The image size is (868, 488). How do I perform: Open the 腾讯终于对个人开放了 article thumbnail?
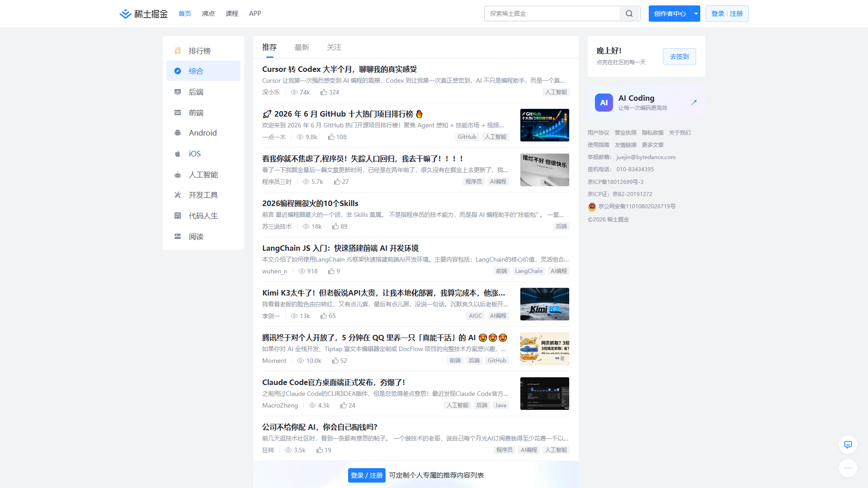pyautogui.click(x=545, y=349)
